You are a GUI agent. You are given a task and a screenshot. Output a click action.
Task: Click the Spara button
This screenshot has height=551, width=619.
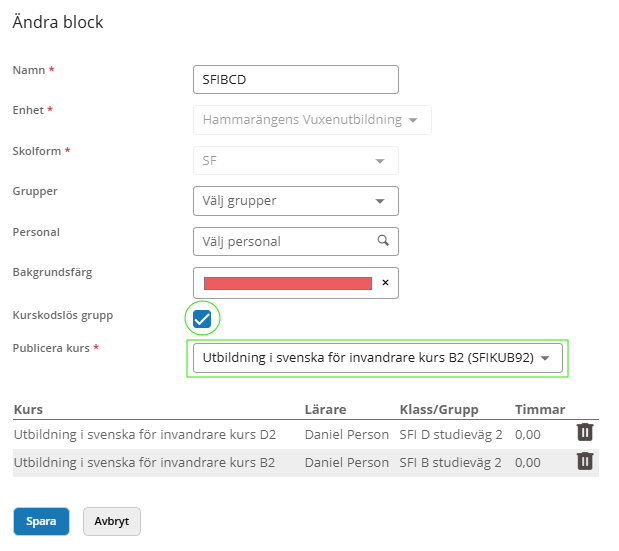click(x=41, y=522)
